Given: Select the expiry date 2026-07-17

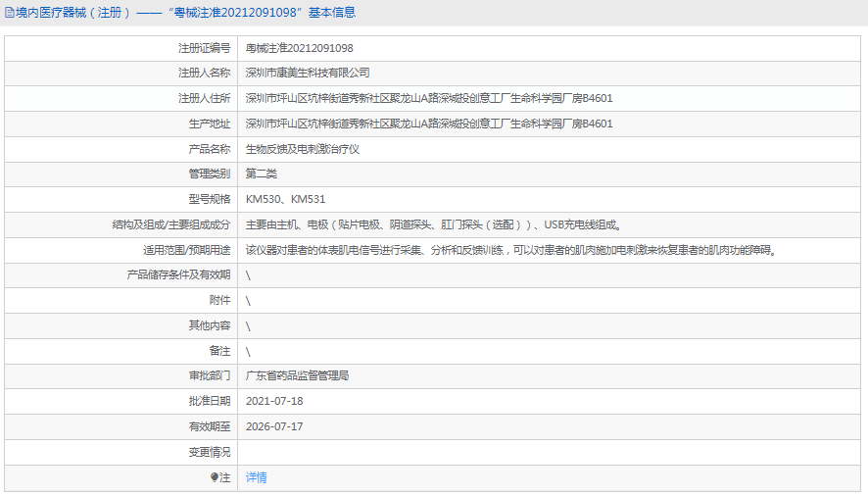Looking at the screenshot, I should tap(274, 426).
